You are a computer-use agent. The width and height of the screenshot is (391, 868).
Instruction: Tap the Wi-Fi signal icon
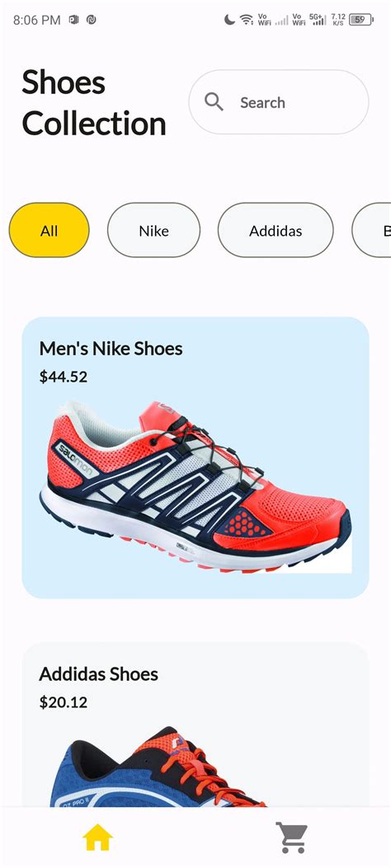pos(247,20)
